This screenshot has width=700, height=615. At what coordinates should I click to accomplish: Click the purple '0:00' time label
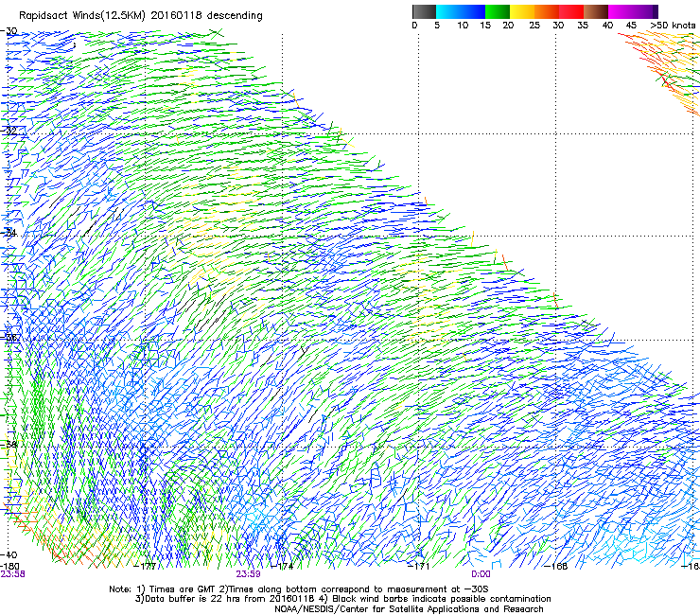point(481,574)
